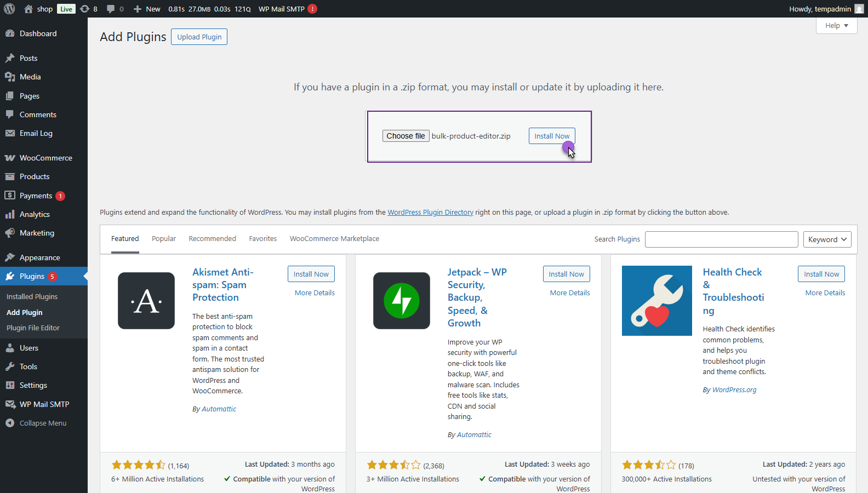This screenshot has height=493, width=868.
Task: Click the Posts pin icon
Action: tap(10, 58)
